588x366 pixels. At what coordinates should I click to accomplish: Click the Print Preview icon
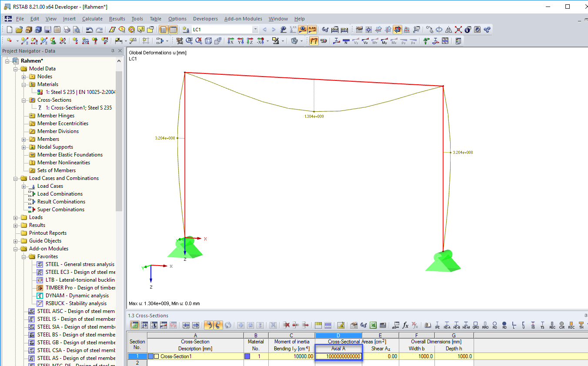coord(76,30)
